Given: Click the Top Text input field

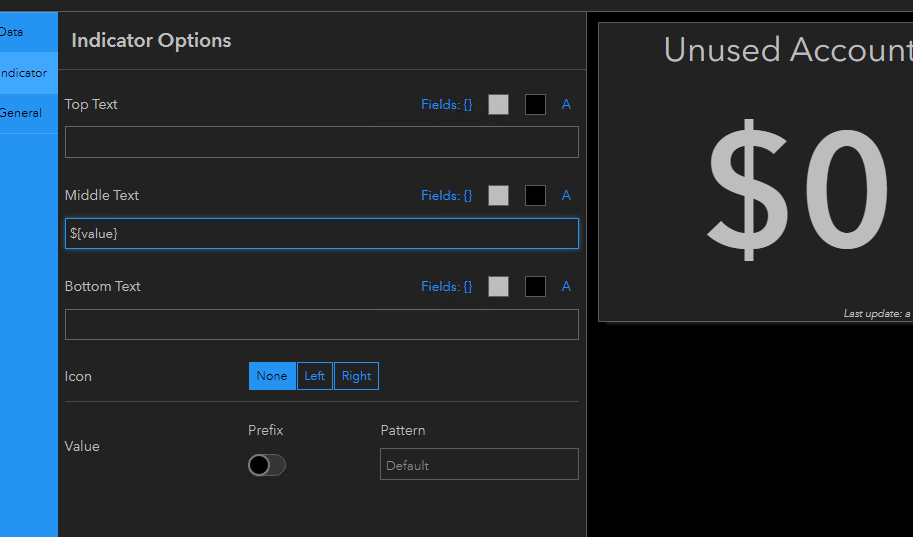Looking at the screenshot, I should coord(321,142).
